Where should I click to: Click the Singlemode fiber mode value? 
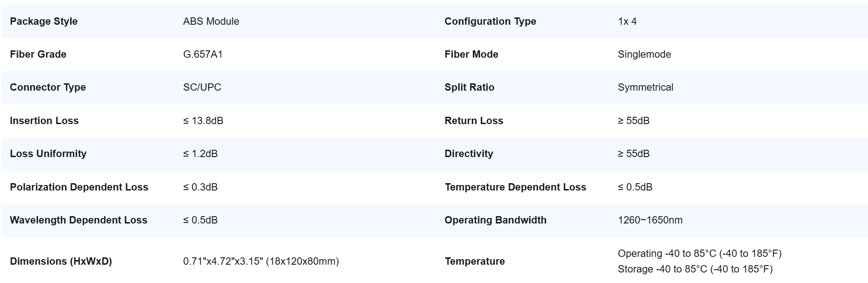[644, 54]
